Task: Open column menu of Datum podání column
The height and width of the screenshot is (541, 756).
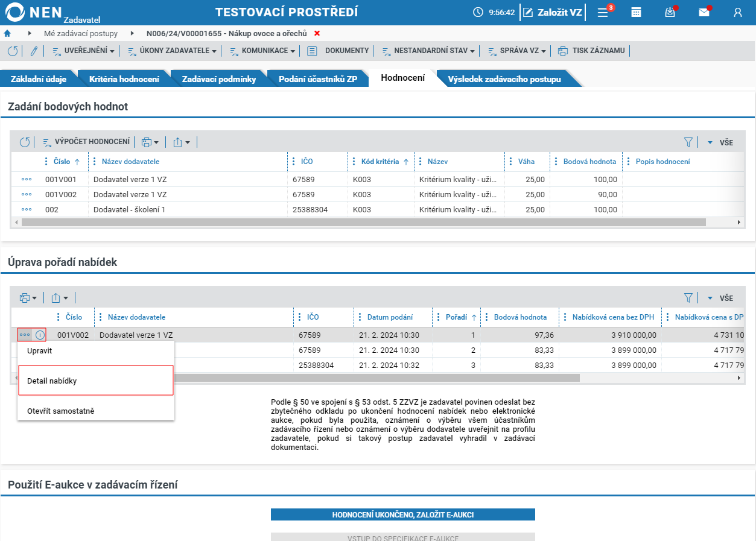Action: [x=360, y=317]
